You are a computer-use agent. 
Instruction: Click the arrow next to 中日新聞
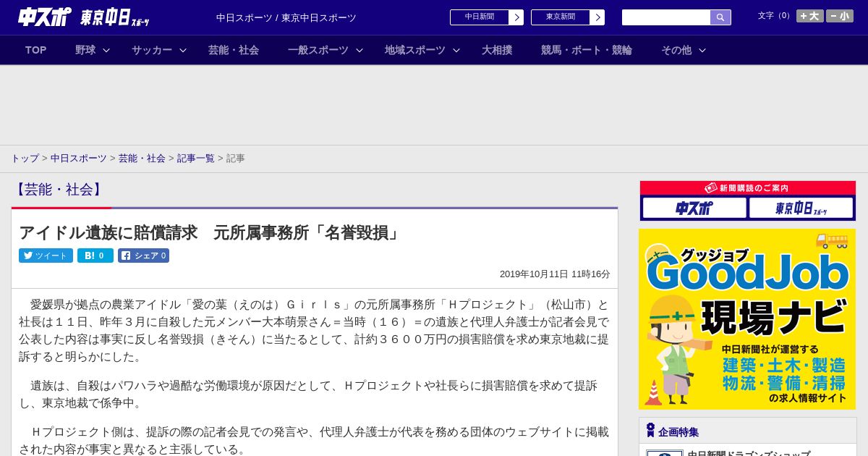[516, 17]
